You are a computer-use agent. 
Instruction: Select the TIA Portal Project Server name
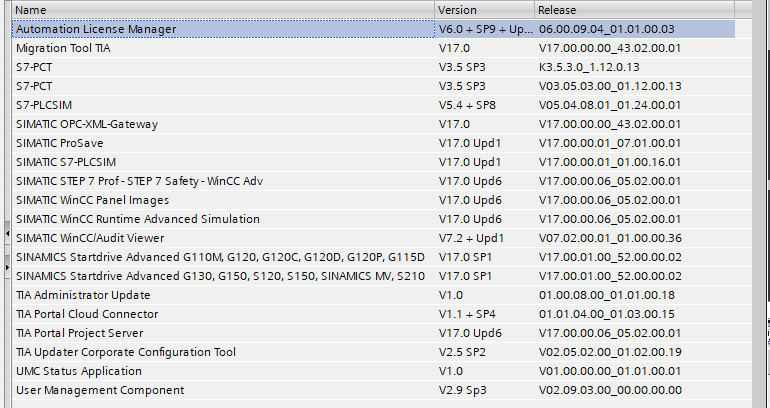coord(80,333)
